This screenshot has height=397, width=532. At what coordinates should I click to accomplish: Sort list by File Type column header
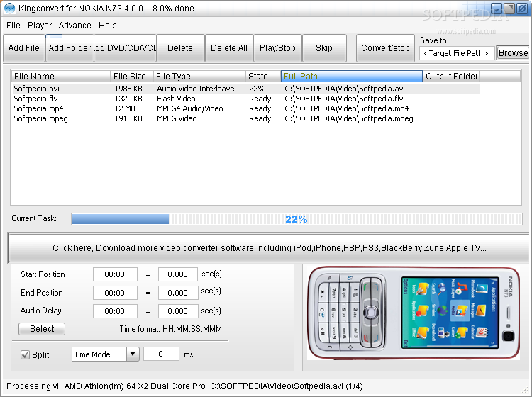[x=199, y=77]
